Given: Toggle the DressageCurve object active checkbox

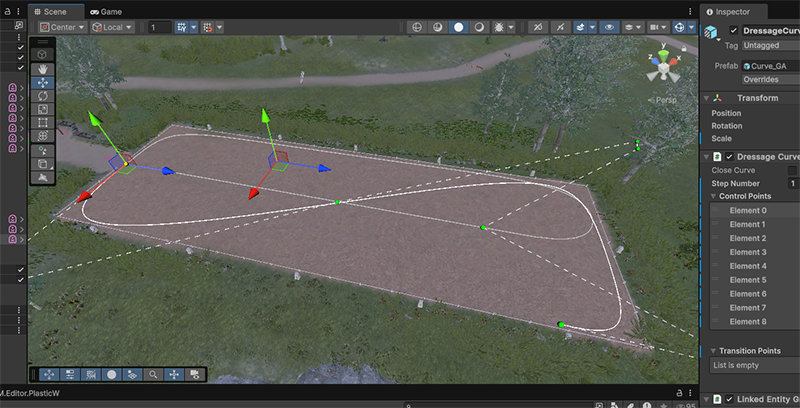Looking at the screenshot, I should click(x=734, y=32).
